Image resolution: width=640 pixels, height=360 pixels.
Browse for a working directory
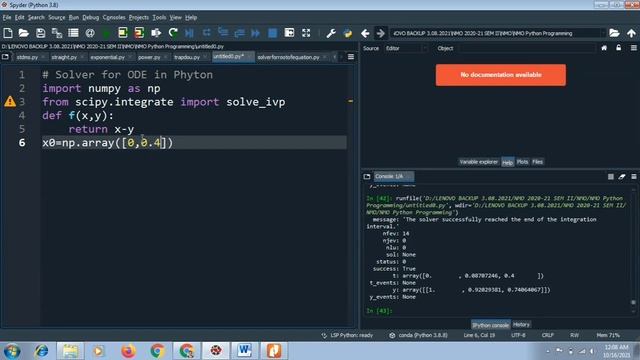coord(614,33)
